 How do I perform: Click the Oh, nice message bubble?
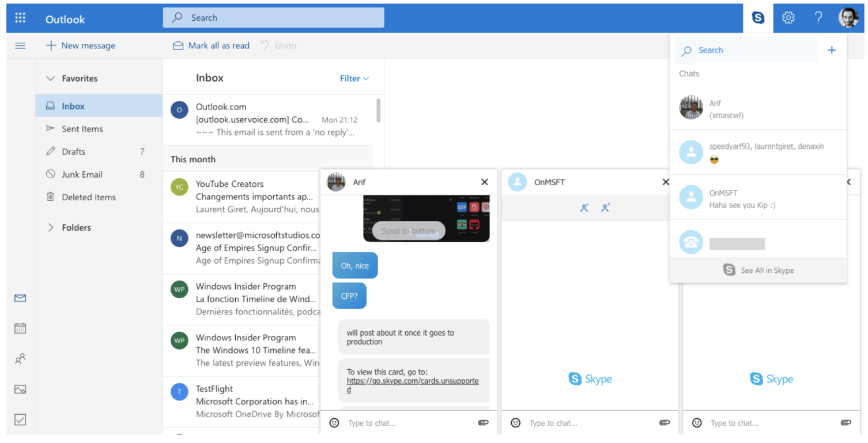[x=355, y=265]
